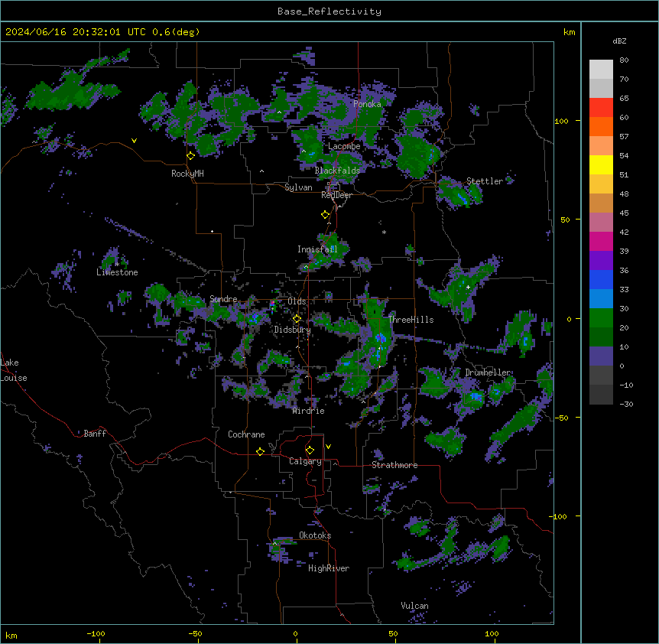Click the yellow diamond marker between Olds and Didsbury
The width and height of the screenshot is (659, 644).
[297, 319]
